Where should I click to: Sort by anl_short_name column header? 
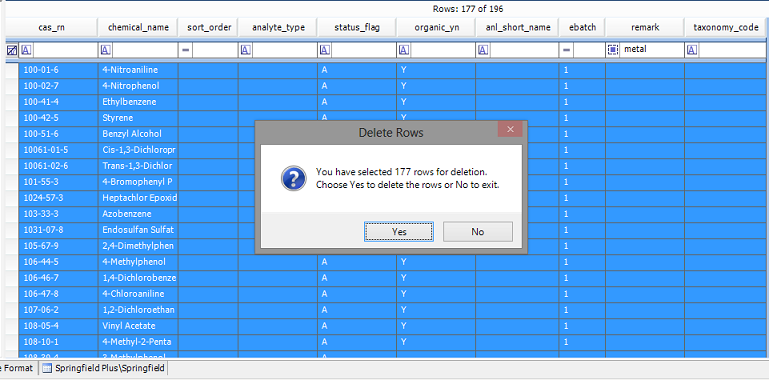click(x=517, y=27)
